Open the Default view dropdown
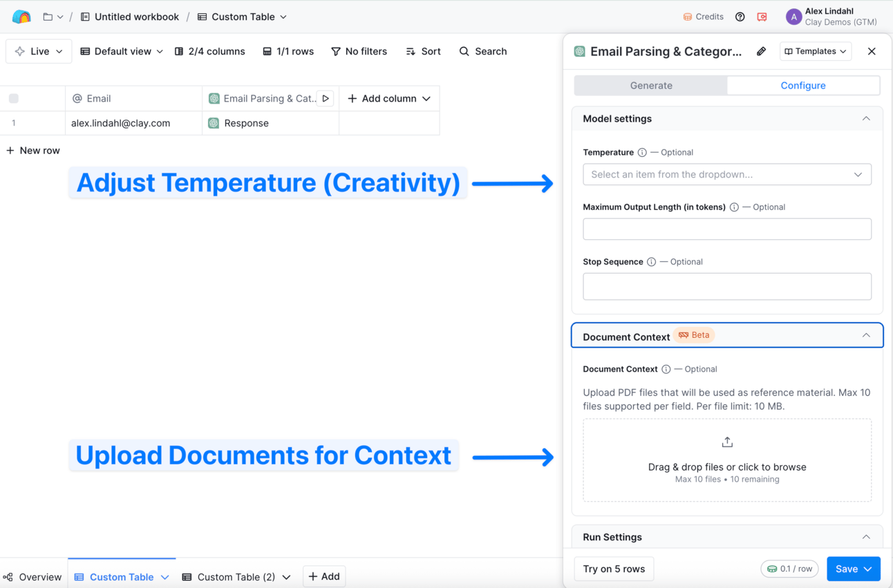 122,51
